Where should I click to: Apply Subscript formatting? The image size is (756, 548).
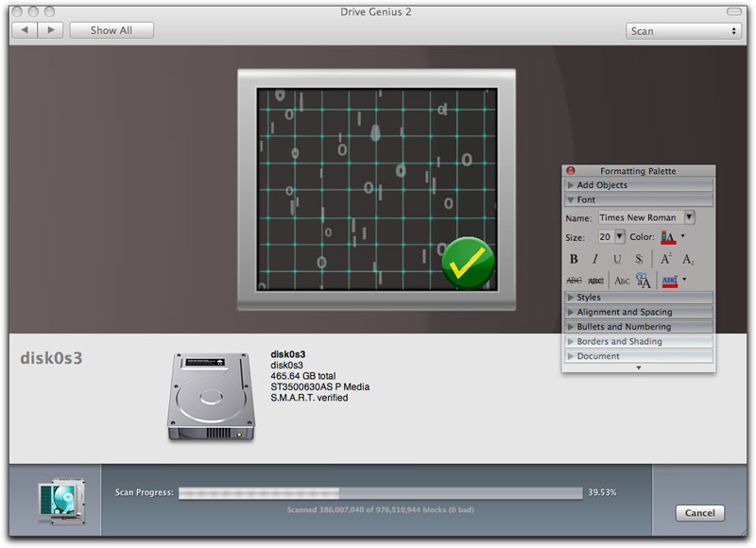point(688,259)
